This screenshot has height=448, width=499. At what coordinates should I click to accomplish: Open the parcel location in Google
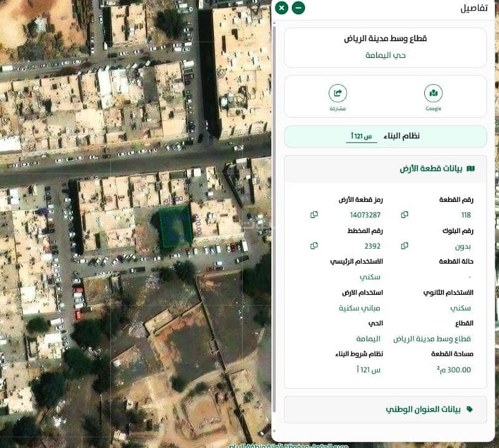point(433,94)
